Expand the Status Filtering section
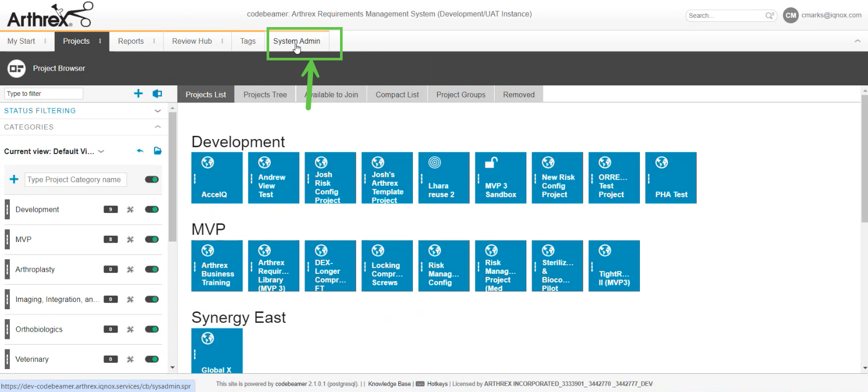Viewport: 868px width, 392px height. [x=157, y=111]
